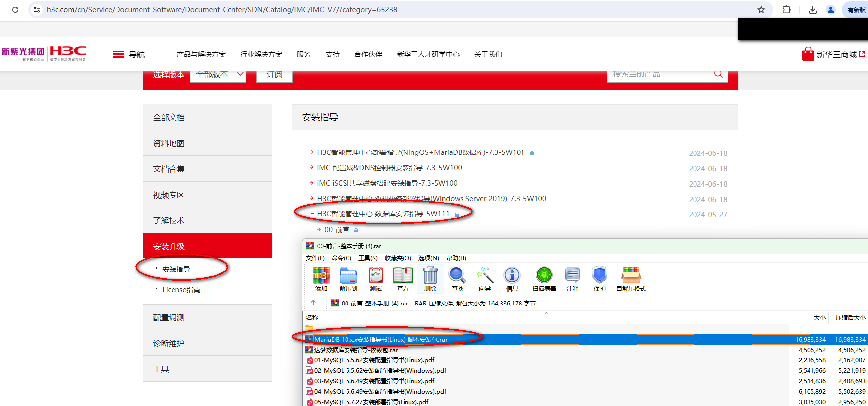Open the WinRAR 工具(S) menu
This screenshot has height=406, width=868.
pos(368,258)
